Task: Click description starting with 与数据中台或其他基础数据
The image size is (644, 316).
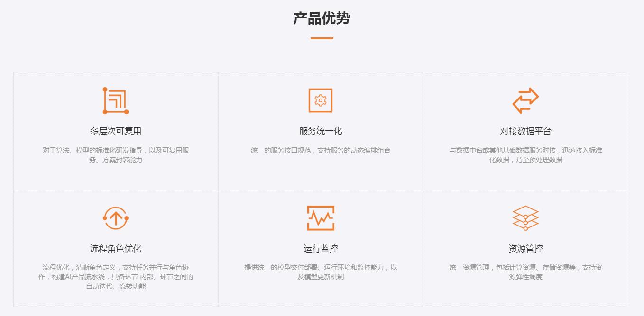Action: (x=525, y=155)
